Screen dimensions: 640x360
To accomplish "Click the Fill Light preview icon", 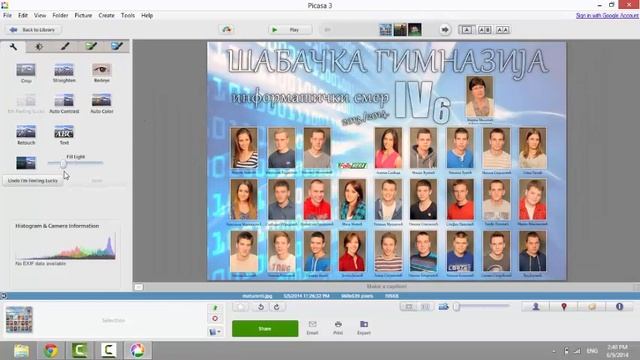I will (x=26, y=162).
